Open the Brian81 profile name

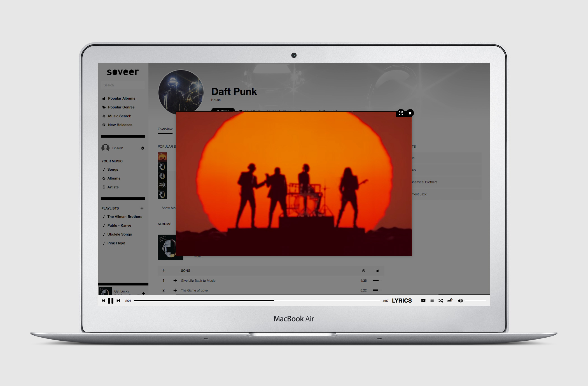coord(118,148)
